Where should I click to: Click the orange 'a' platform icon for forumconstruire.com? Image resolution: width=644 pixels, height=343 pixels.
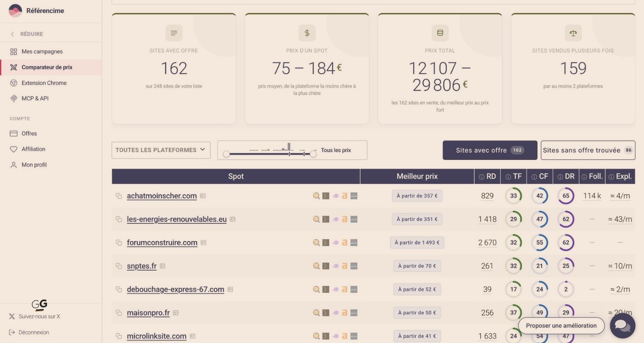click(x=344, y=243)
